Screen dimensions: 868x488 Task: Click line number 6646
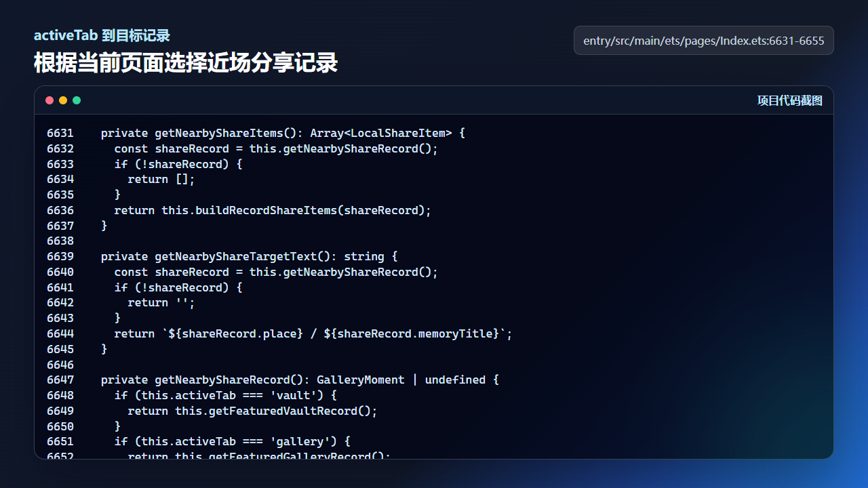[x=60, y=365]
